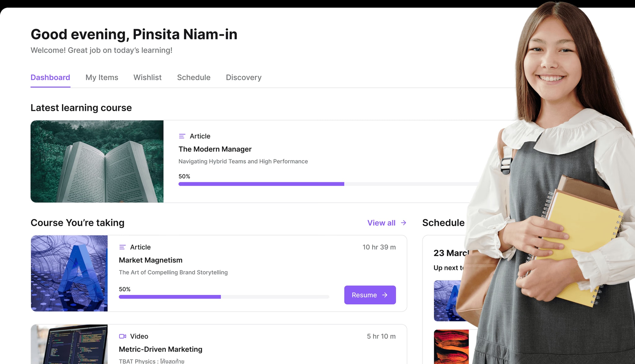This screenshot has height=364, width=635.
Task: Open the blue letter A thumbnail for Market Magnetism
Action: tap(69, 273)
